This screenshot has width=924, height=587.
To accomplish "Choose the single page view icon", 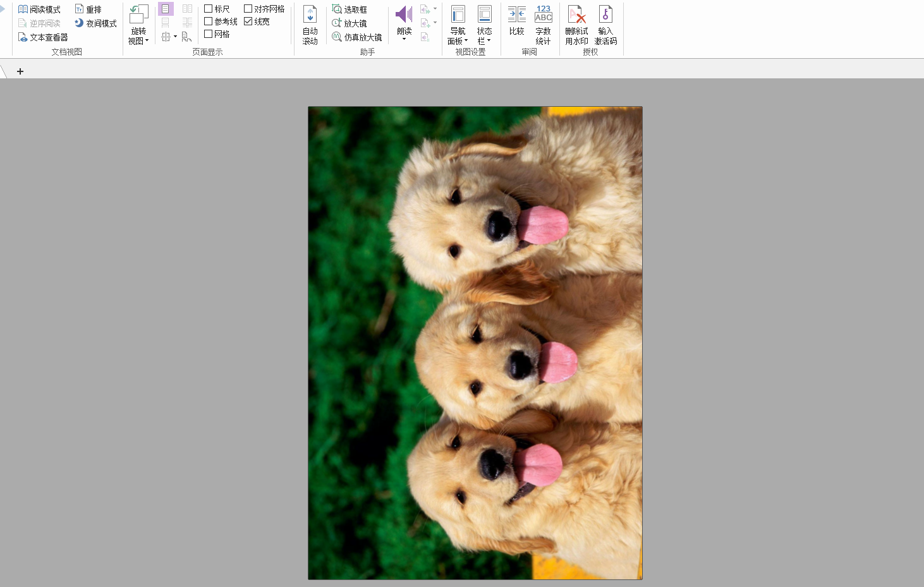I will pyautogui.click(x=166, y=9).
